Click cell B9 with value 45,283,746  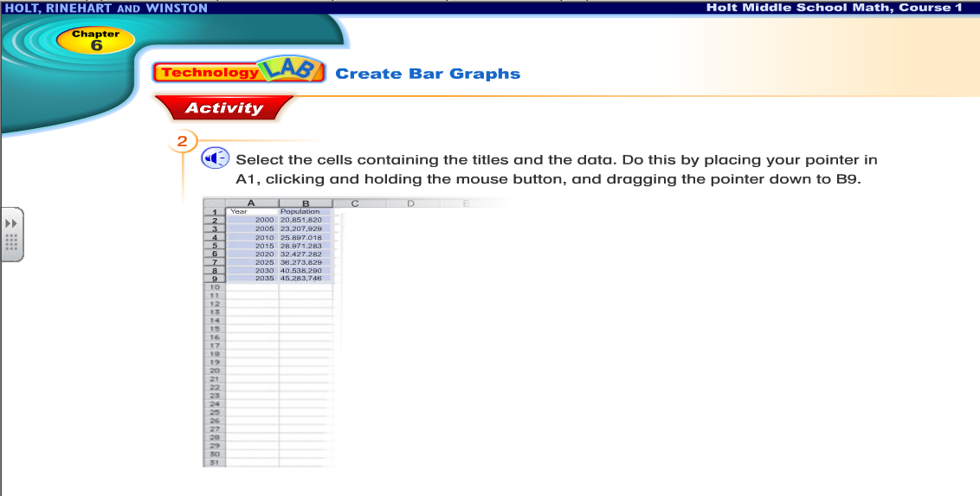(305, 279)
